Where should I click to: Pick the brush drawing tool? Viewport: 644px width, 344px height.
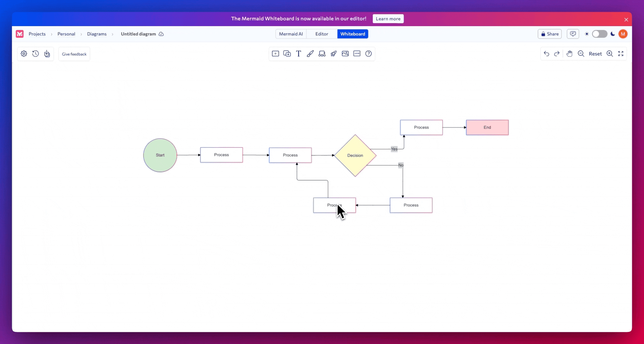[310, 54]
